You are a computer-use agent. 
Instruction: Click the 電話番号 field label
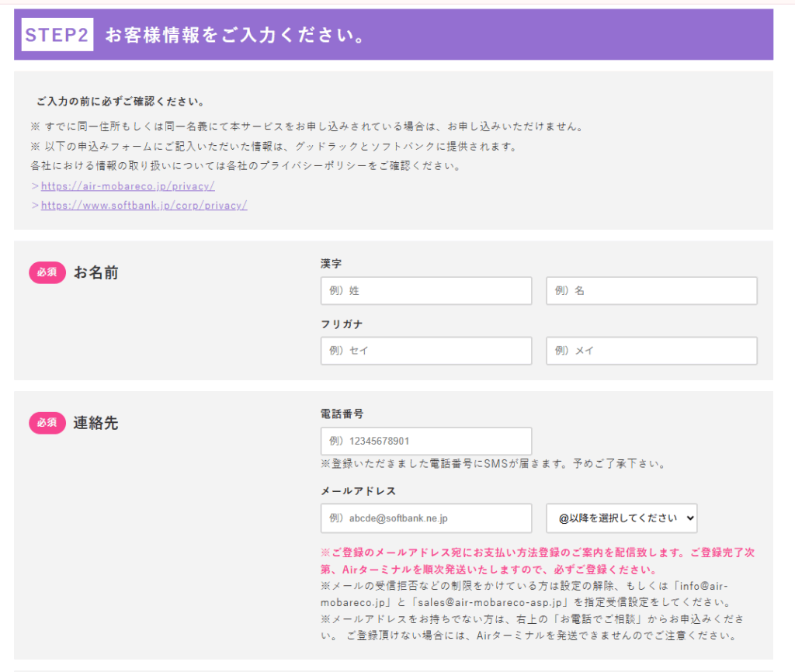pos(342,414)
